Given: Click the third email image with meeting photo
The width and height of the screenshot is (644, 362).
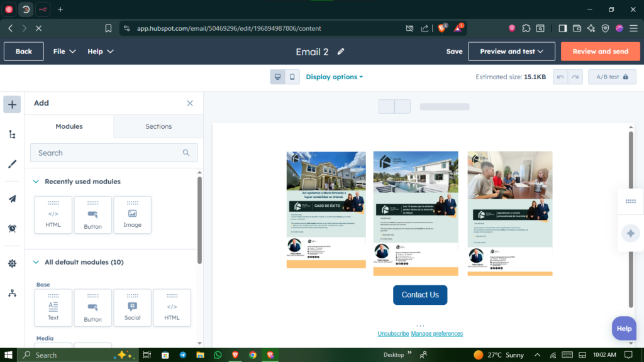Looking at the screenshot, I should click(x=509, y=214).
